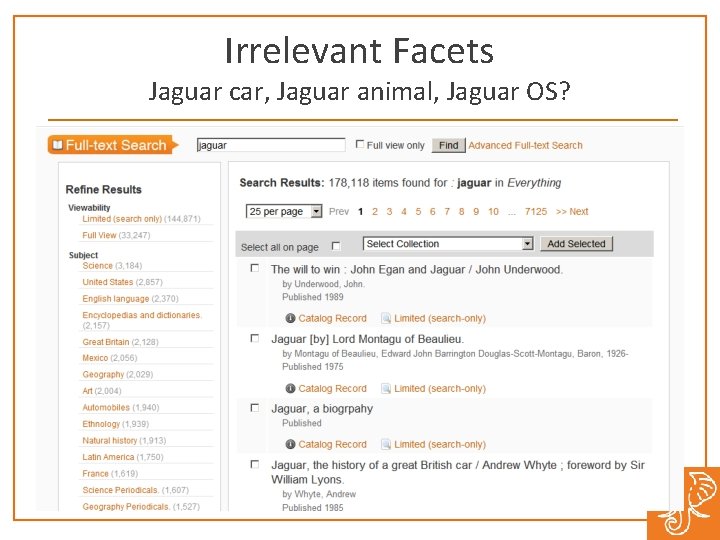Select checkbox for Jaguar by Lord Montagu result
This screenshot has width=720, height=540.
tap(255, 338)
